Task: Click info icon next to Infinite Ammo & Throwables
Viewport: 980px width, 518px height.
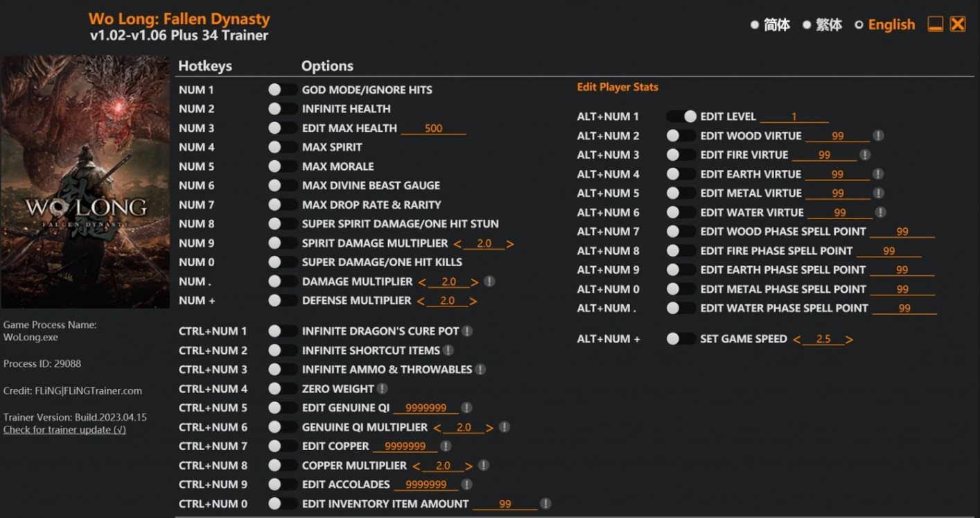Action: point(480,370)
